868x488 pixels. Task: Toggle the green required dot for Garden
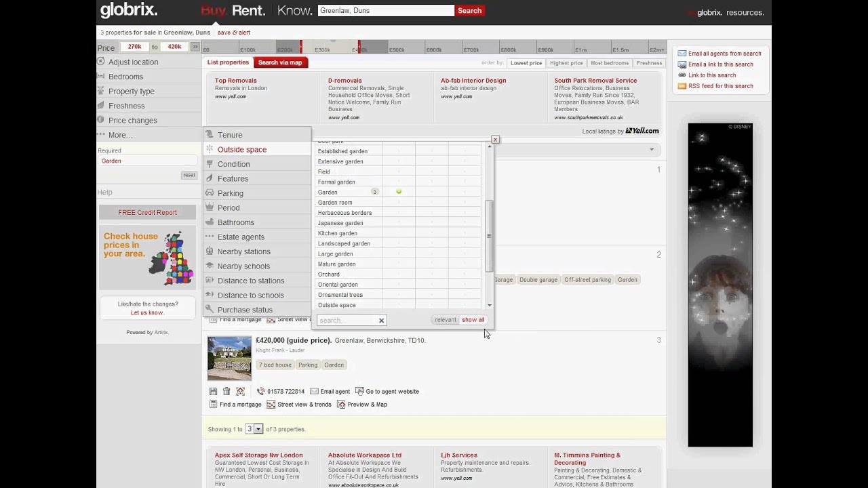[399, 192]
